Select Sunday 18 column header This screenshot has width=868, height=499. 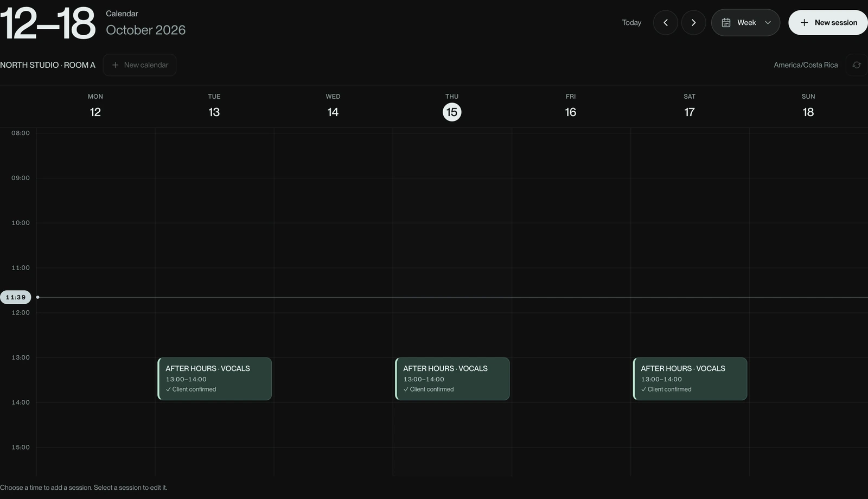pos(808,106)
